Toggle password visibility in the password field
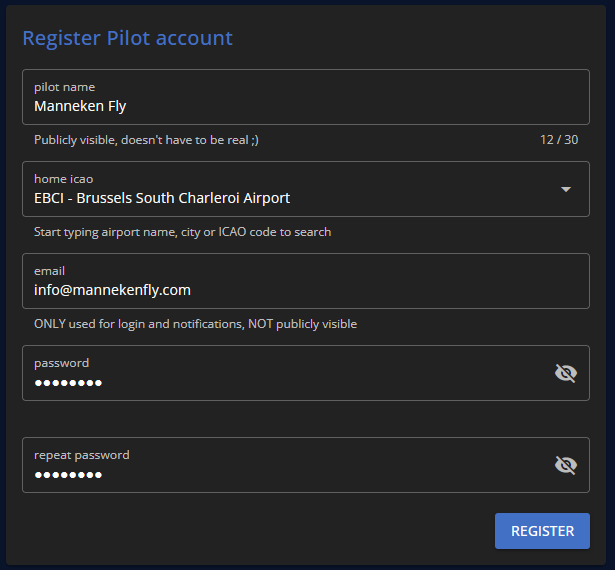This screenshot has height=570, width=615. pos(566,373)
